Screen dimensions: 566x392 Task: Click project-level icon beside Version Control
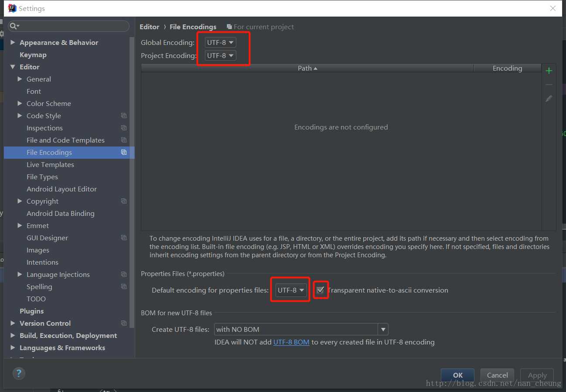(124, 323)
